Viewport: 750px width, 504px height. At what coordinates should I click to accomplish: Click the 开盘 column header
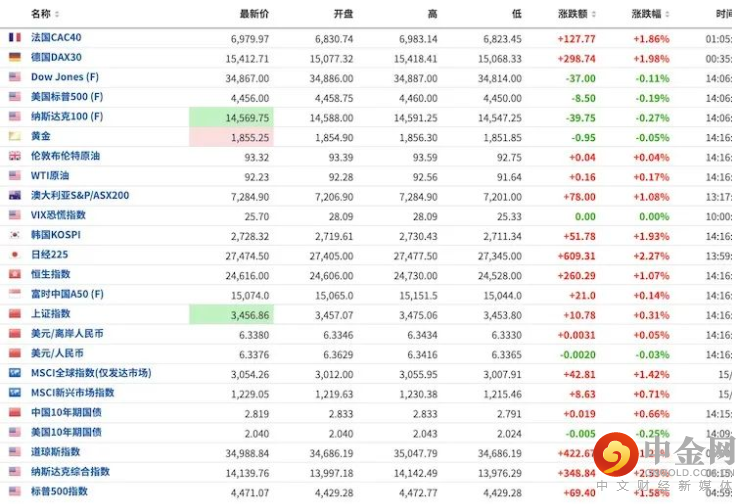click(x=343, y=14)
